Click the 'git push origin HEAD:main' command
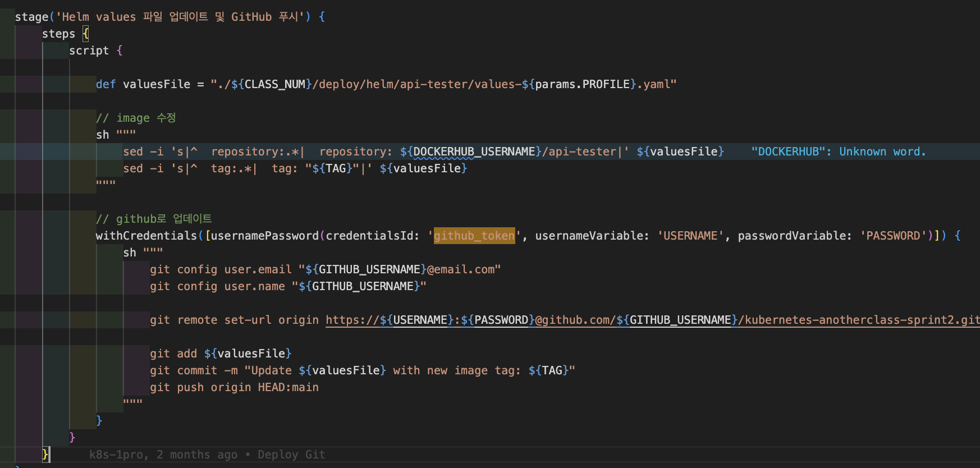980x468 pixels. tap(234, 388)
